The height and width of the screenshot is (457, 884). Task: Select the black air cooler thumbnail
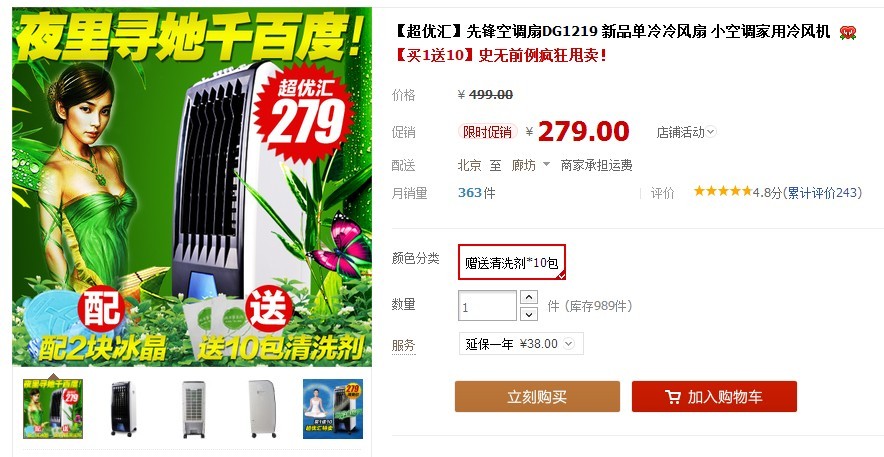(x=123, y=409)
